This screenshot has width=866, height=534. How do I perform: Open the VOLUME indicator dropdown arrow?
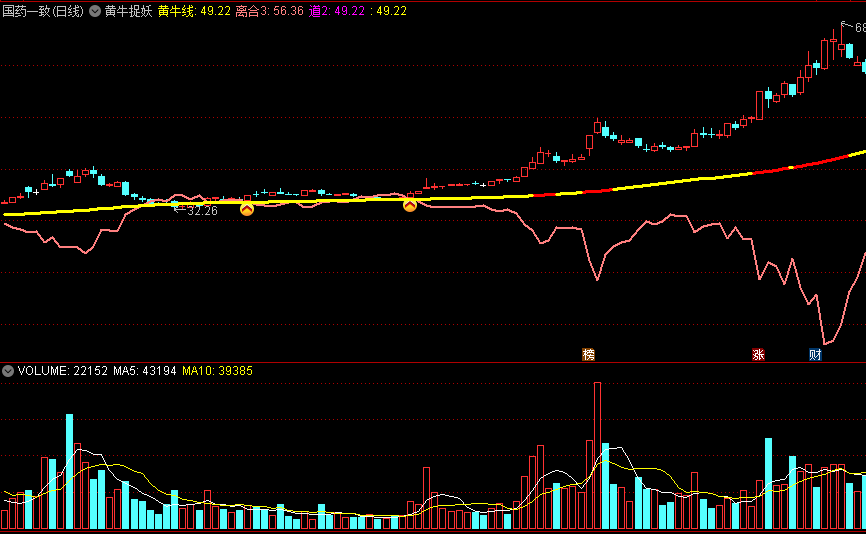coord(8,371)
